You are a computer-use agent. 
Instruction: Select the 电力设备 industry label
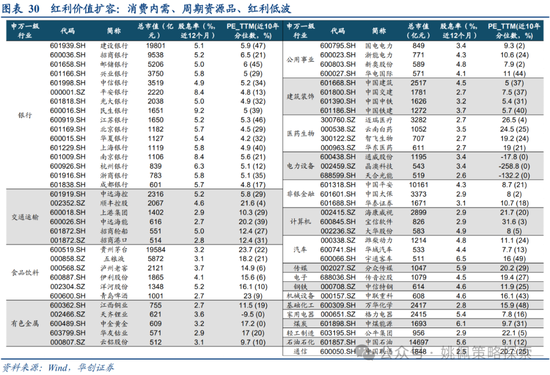(x=300, y=166)
